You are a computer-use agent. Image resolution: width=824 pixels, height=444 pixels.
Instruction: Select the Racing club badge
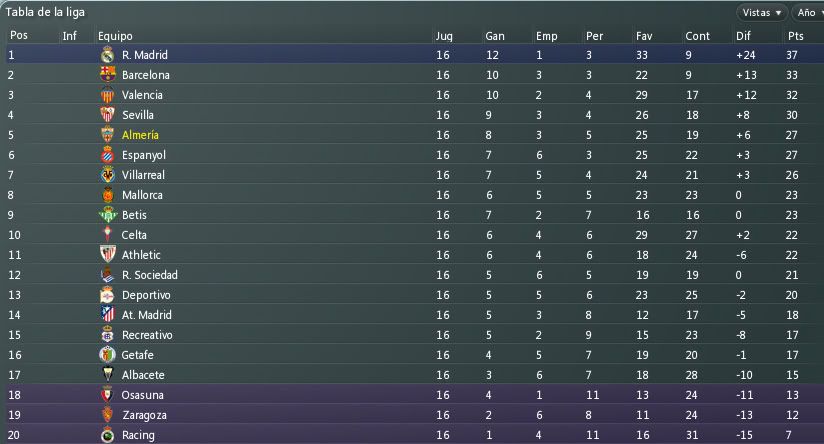(108, 435)
